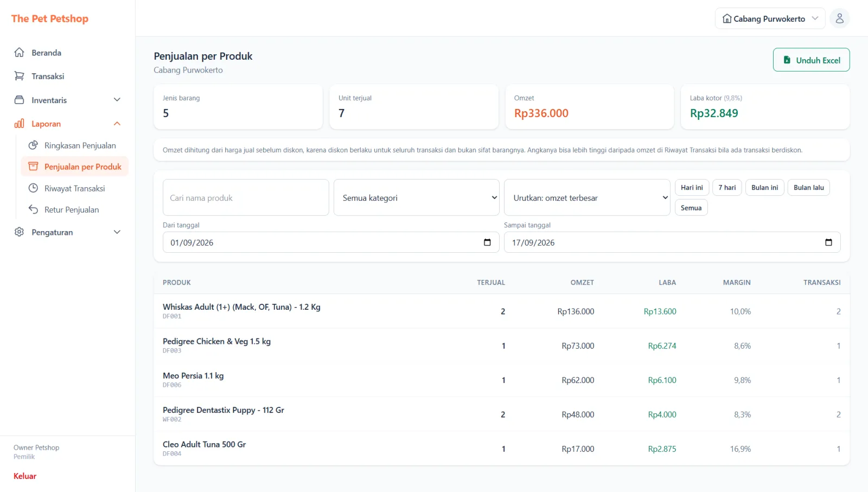Navigate to Transaksi menu item
Screen dimensions: 868x492
pyautogui.click(x=67, y=76)
